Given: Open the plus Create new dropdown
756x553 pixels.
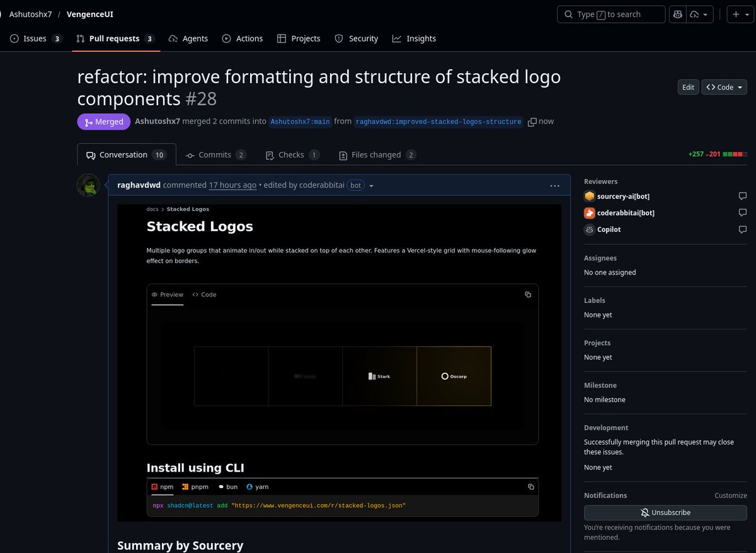Looking at the screenshot, I should pyautogui.click(x=740, y=14).
